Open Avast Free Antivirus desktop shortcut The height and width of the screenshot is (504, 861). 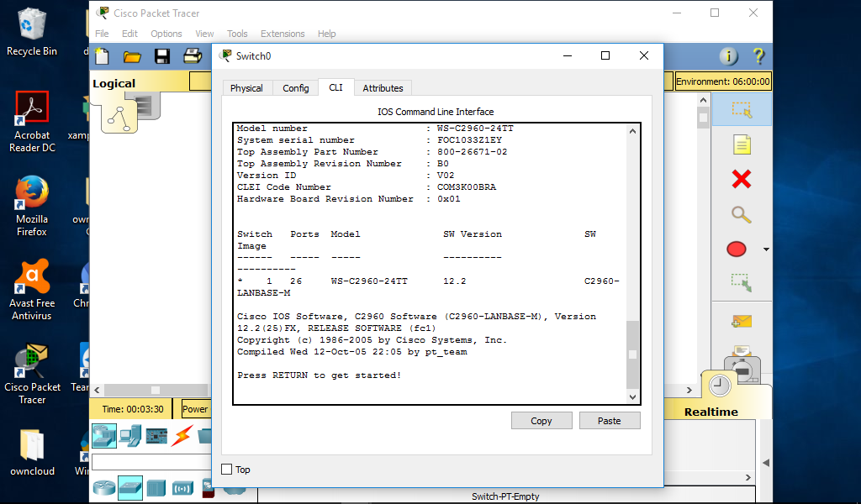pos(32,290)
